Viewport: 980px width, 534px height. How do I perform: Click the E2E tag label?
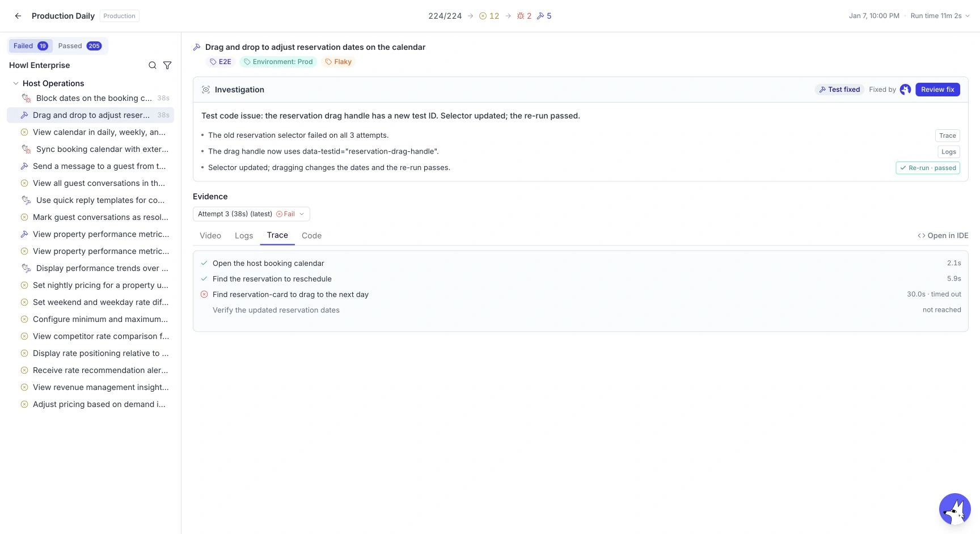click(x=221, y=62)
